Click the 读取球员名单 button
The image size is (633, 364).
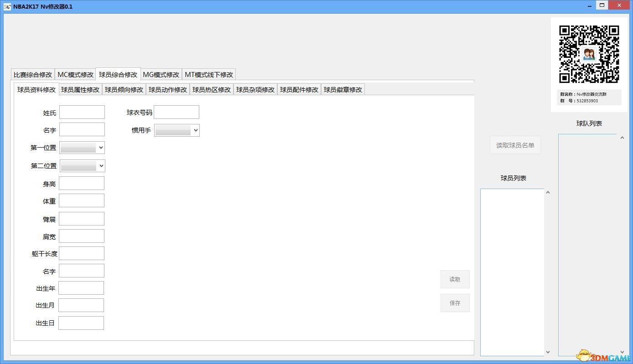(x=515, y=145)
